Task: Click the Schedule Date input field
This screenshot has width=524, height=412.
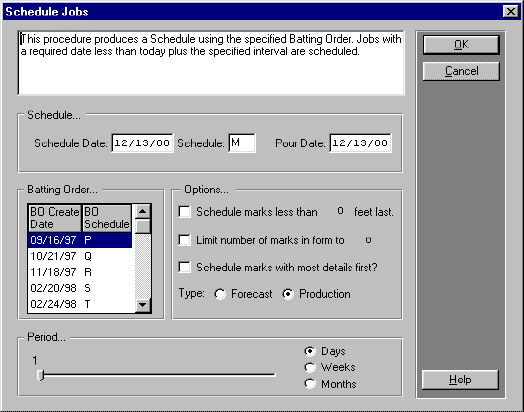Action: click(x=142, y=143)
